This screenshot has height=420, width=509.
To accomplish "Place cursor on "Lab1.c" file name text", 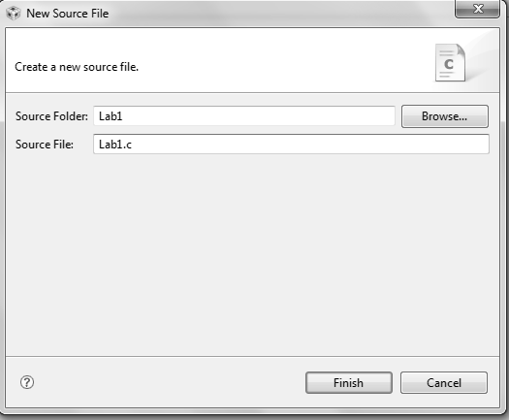I will (x=115, y=145).
